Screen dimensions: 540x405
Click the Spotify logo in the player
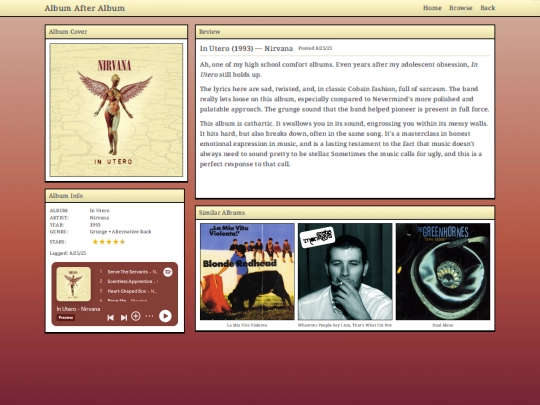(x=168, y=272)
